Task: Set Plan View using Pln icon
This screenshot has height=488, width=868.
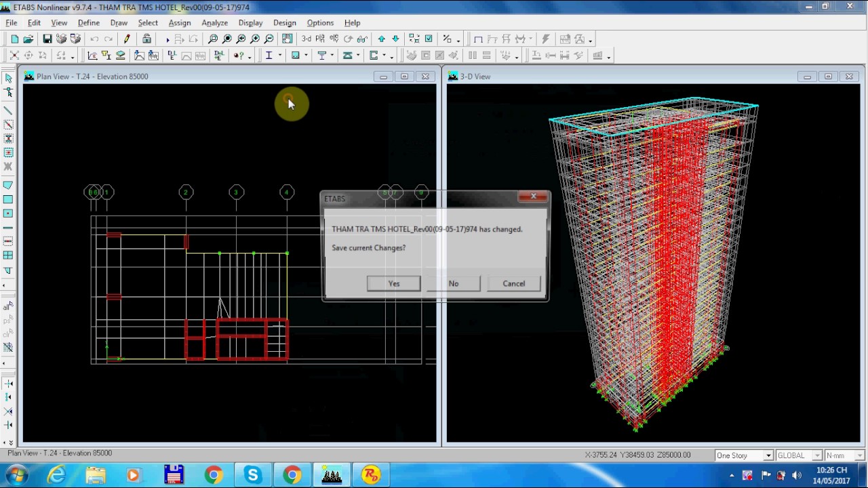Action: click(x=320, y=39)
